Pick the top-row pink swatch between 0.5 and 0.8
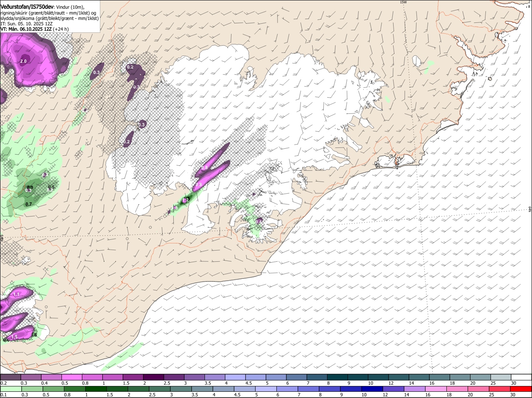The width and height of the screenshot is (532, 398). (x=71, y=377)
